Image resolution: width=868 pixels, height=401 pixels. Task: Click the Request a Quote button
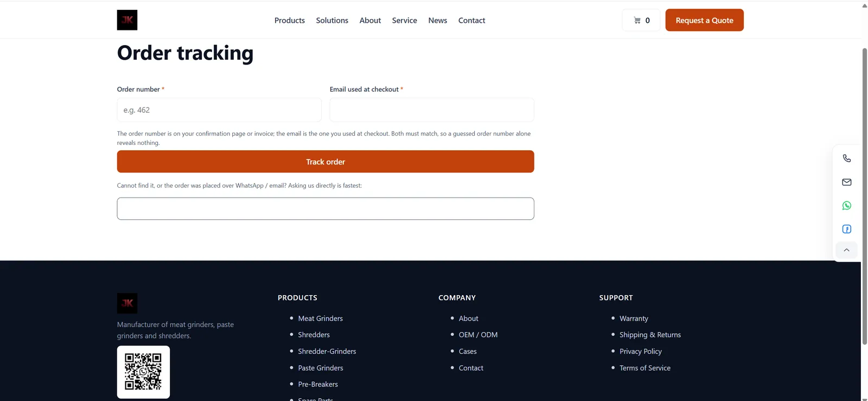point(704,20)
